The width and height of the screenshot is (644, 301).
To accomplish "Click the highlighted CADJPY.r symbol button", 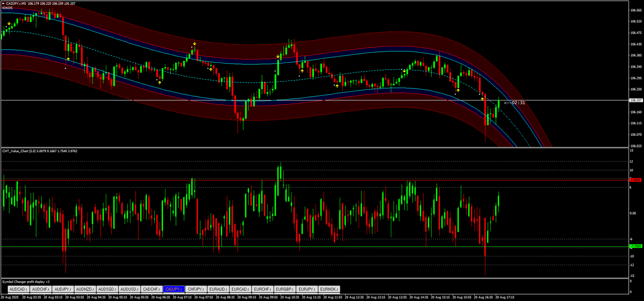I will point(174,289).
